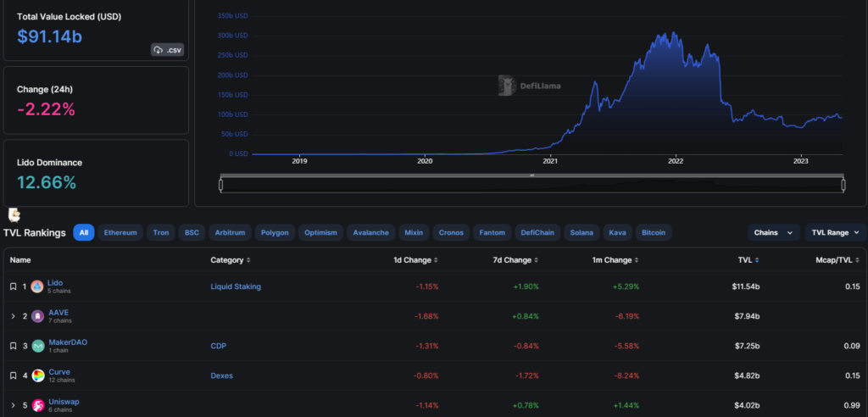Click the Curve rainbow logo icon
868x417 pixels.
point(38,376)
